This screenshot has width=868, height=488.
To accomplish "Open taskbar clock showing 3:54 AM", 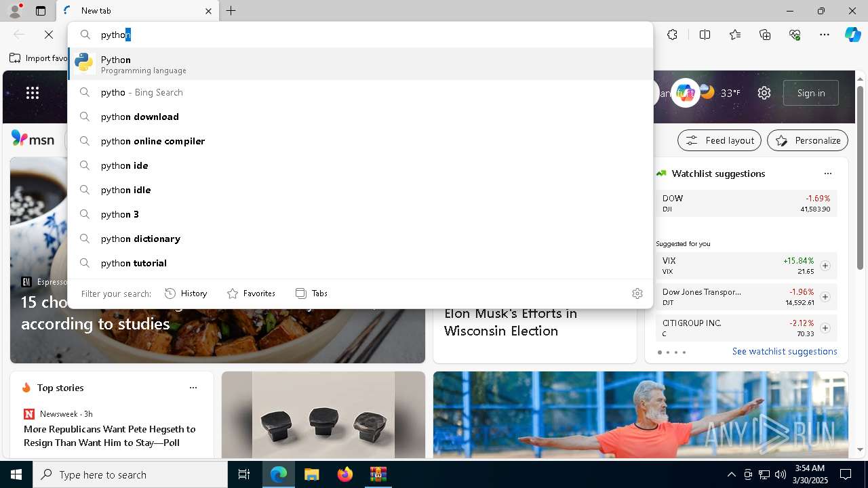I will point(810,474).
